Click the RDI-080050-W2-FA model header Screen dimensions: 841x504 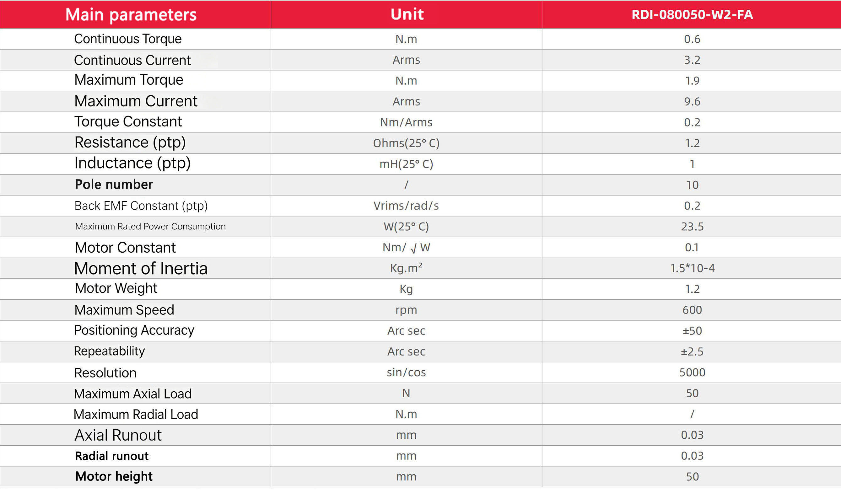coord(692,15)
